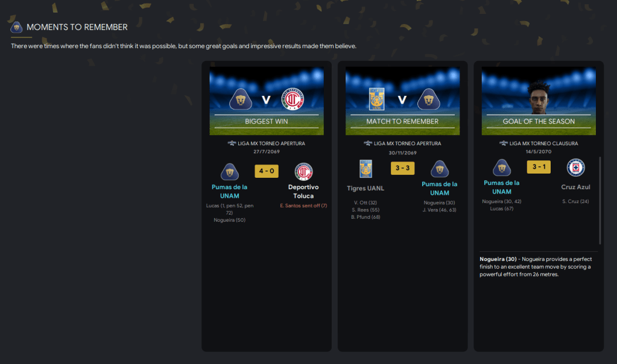617x364 pixels.
Task: Click Liga MX icon above 14/5/2070 date
Action: coord(503,143)
